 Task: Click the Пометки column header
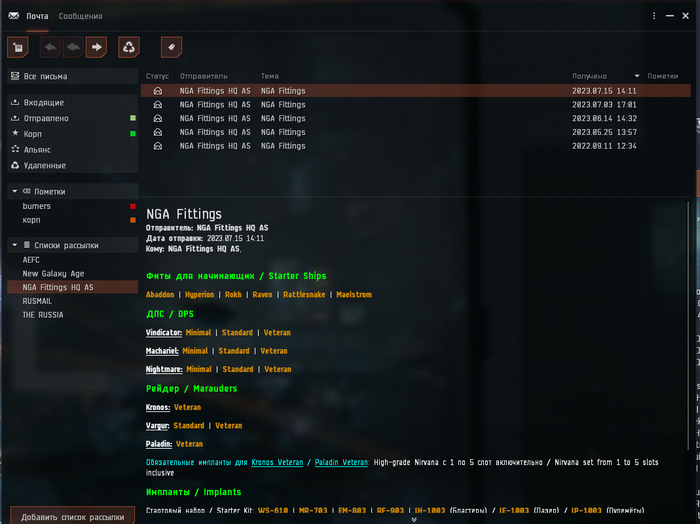[662, 76]
